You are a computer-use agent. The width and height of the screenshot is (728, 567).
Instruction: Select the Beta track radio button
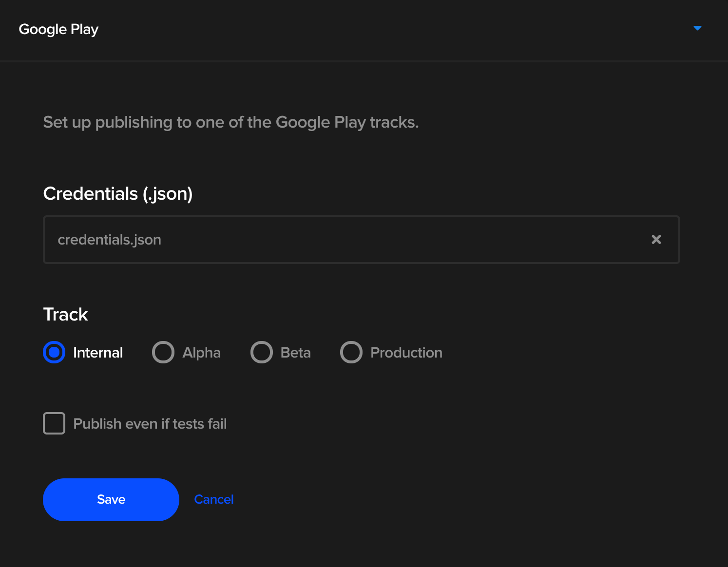(262, 352)
